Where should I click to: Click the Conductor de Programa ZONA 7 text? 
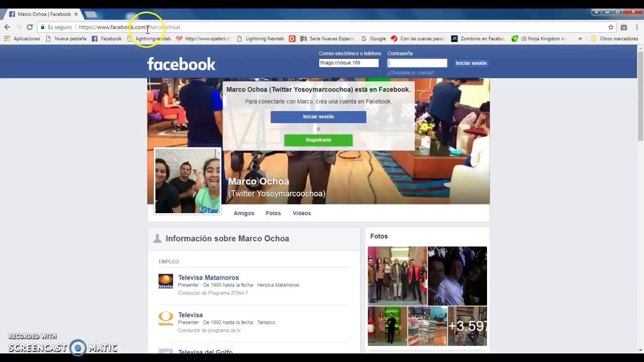pyautogui.click(x=213, y=293)
